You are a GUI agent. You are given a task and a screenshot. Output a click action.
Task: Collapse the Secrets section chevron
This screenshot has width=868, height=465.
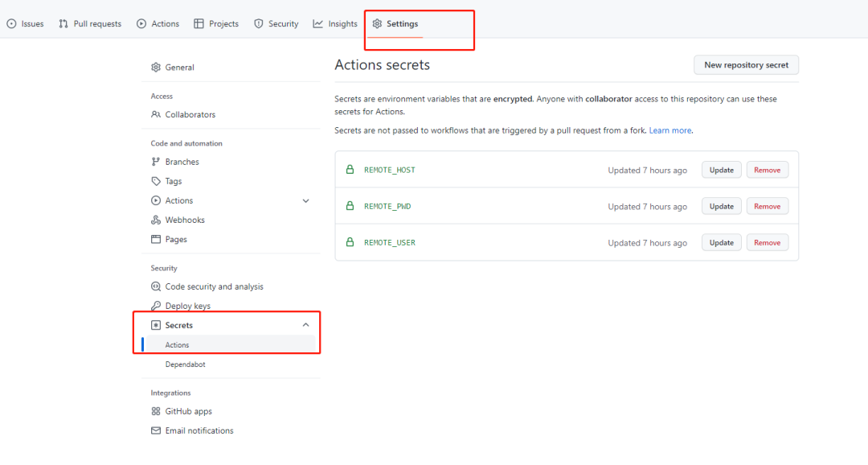click(x=305, y=325)
